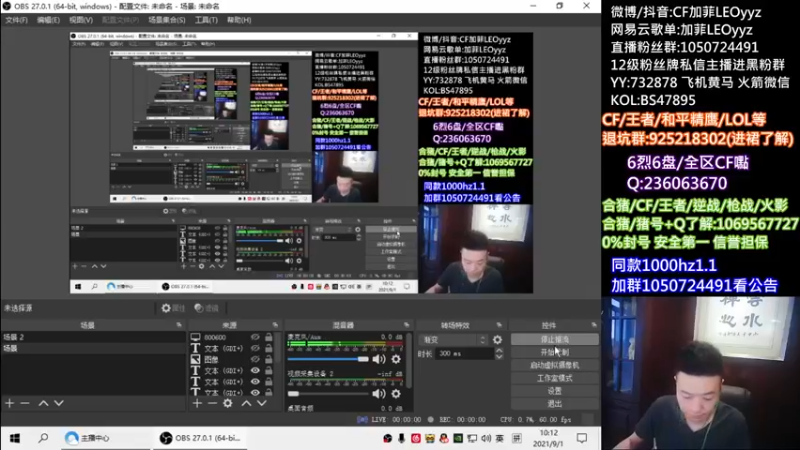
Task: Select the 图像 source row
Action: coord(232,359)
